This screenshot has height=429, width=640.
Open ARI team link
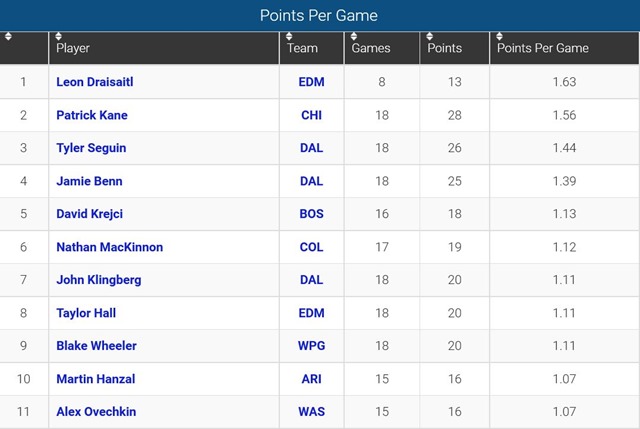(311, 379)
